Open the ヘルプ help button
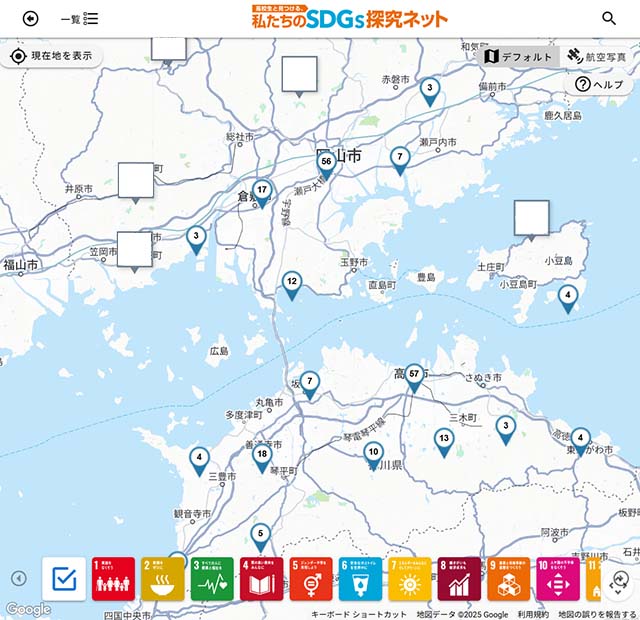This screenshot has width=640, height=620. [x=598, y=84]
